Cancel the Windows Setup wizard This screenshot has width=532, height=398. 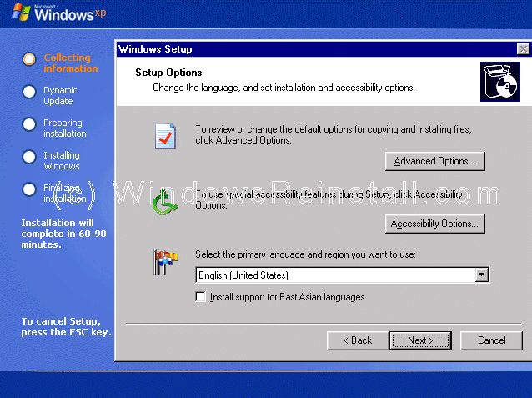(x=492, y=340)
